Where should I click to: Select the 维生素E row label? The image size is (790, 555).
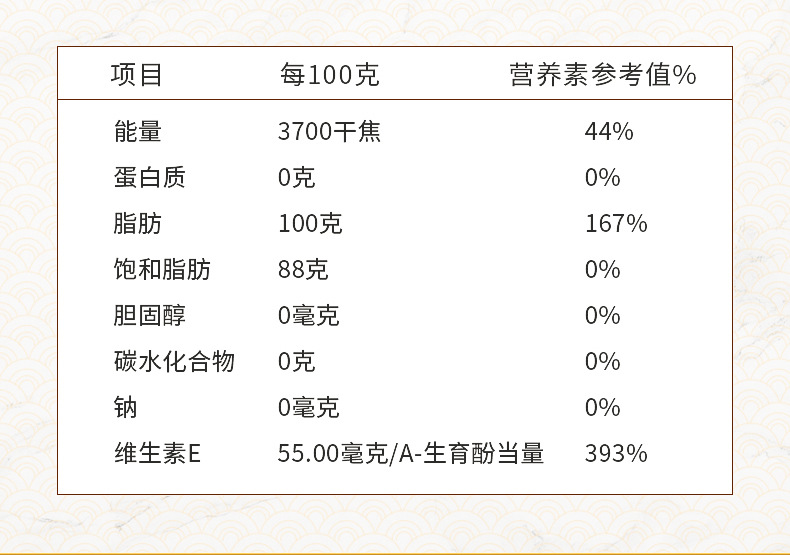pos(157,453)
